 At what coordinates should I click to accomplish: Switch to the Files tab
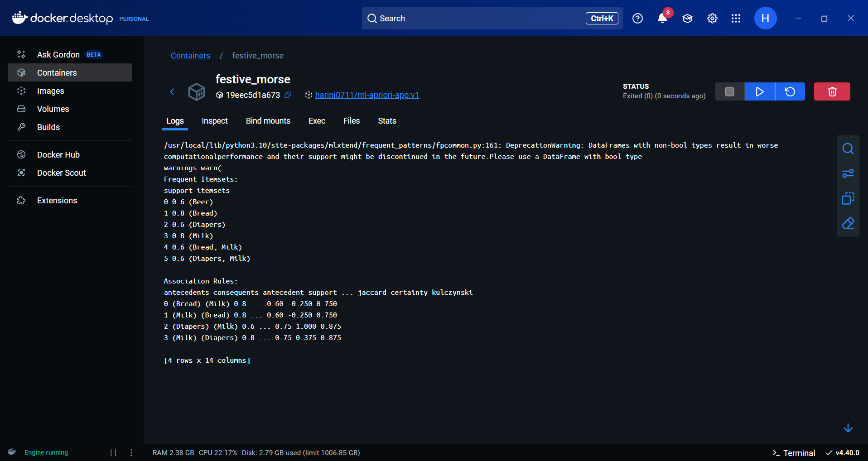tap(352, 121)
